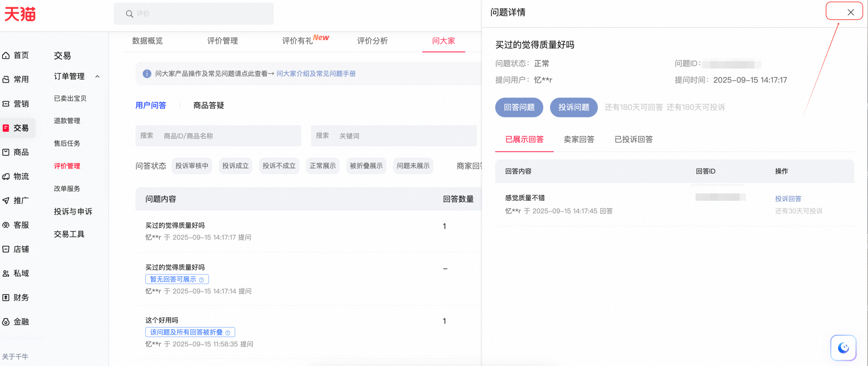Screen dimensions: 868x366
Task: Open 交易工具 menu section
Action: coord(69,234)
